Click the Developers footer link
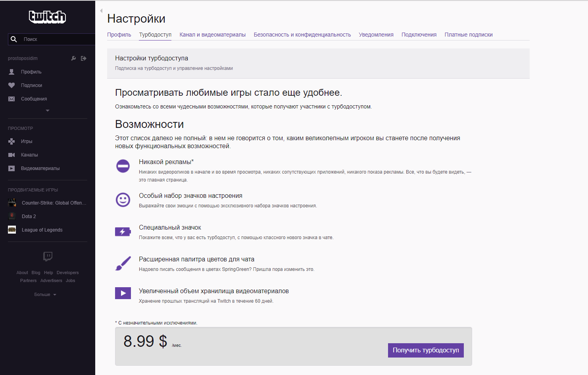588x375 pixels. [x=67, y=273]
